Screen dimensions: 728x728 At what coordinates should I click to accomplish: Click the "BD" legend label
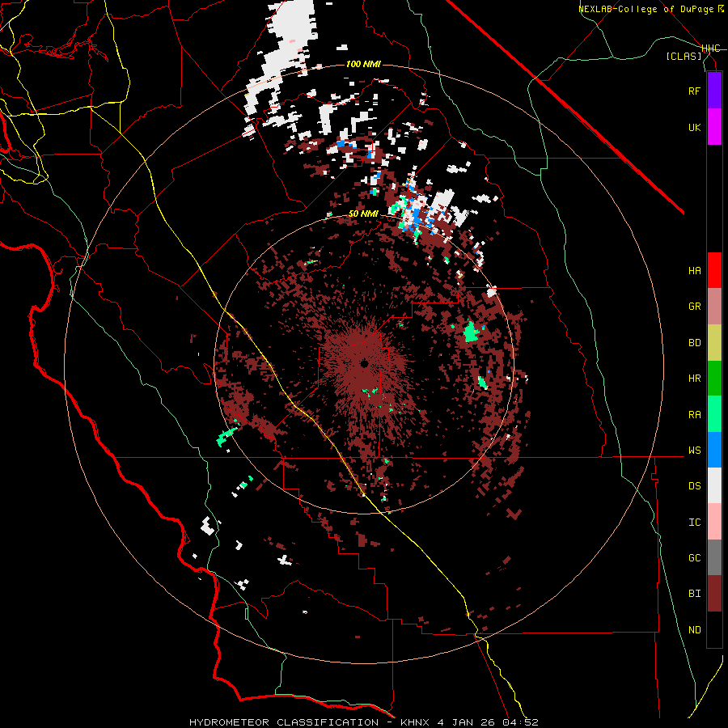[694, 343]
